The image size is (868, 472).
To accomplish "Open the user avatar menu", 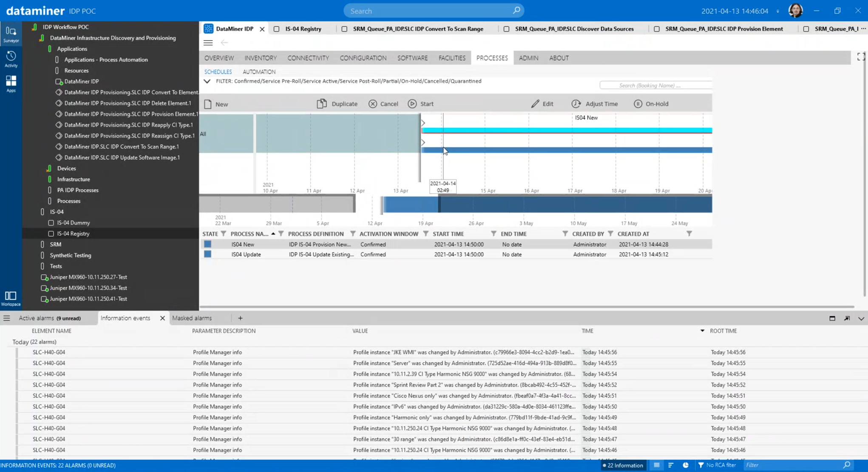I will pos(795,11).
